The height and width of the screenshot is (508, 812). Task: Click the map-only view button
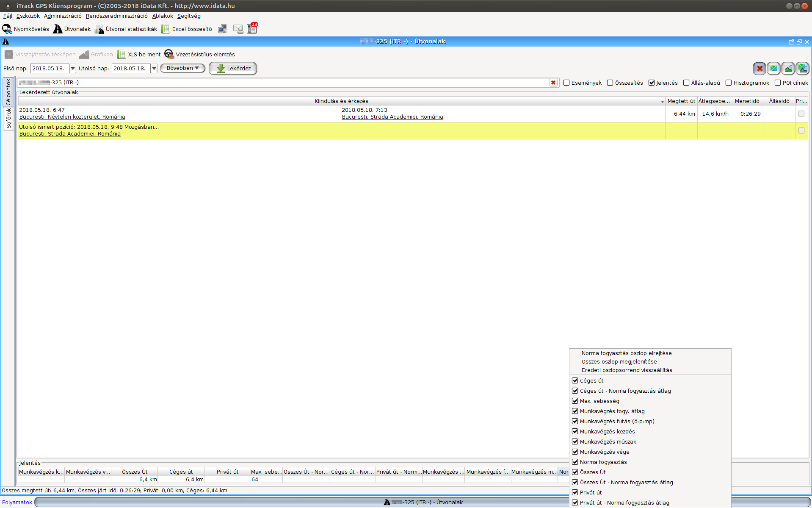click(773, 68)
